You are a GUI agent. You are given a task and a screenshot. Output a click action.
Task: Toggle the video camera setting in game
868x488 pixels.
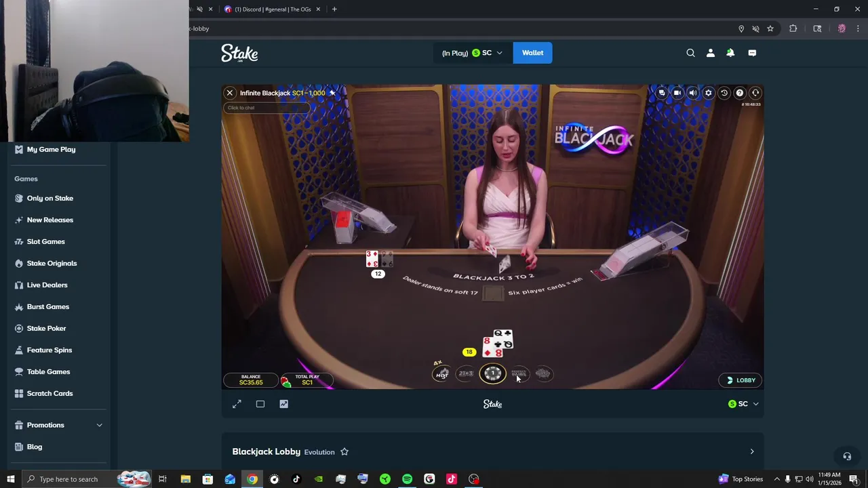click(677, 93)
